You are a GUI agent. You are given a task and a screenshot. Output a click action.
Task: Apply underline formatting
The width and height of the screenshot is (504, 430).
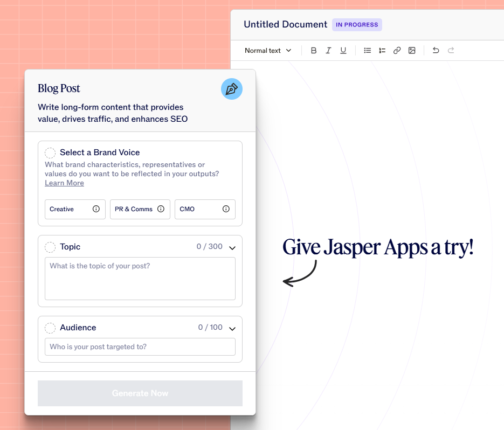point(343,51)
